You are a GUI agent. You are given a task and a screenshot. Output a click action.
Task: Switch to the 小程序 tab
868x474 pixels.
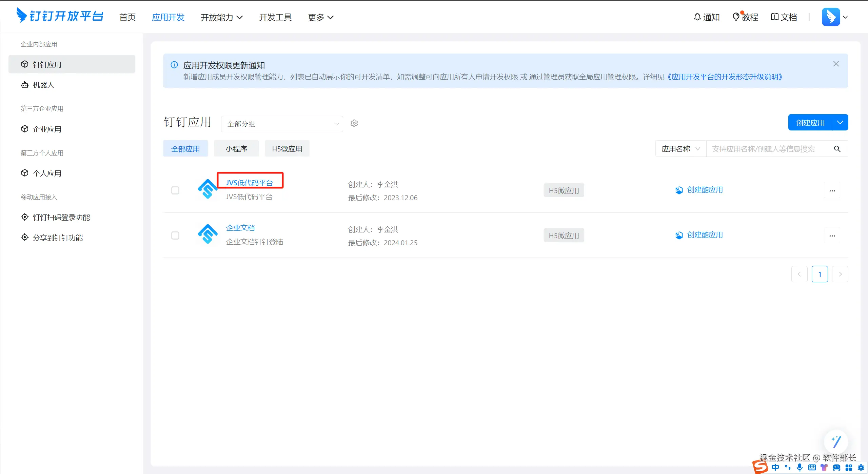click(x=236, y=149)
